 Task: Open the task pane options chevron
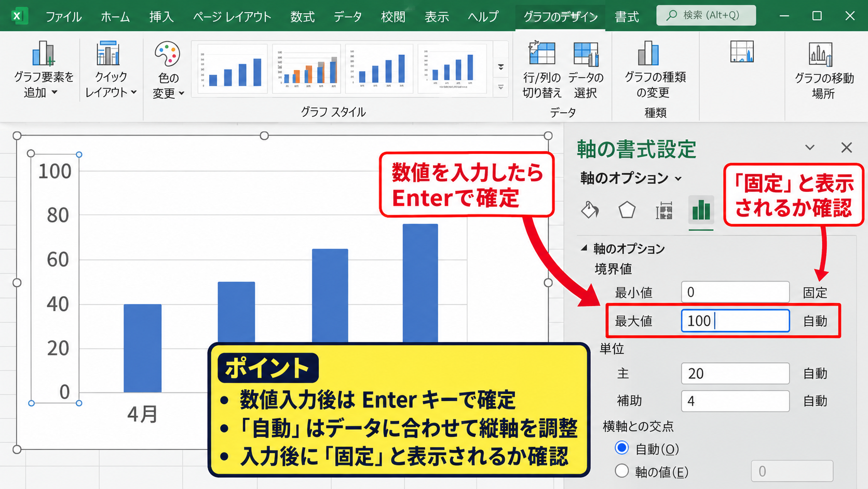pyautogui.click(x=809, y=148)
